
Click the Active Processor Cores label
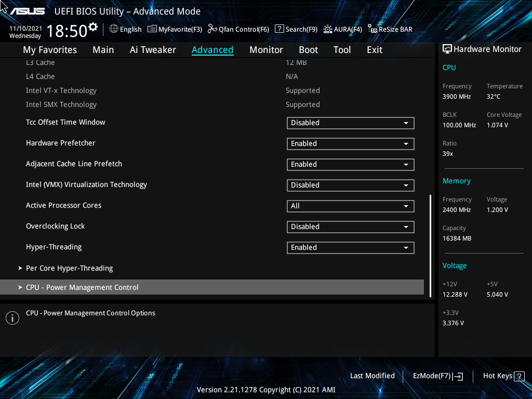pyautogui.click(x=64, y=205)
